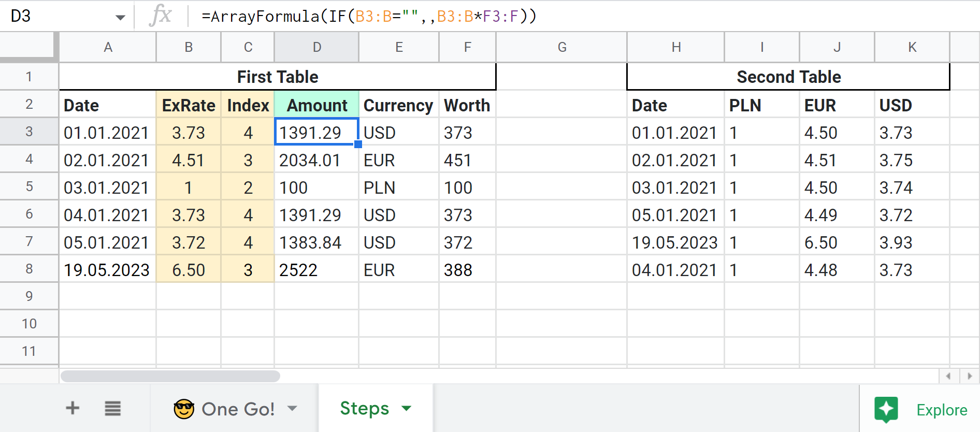Click Second Table USD value 3.75
This screenshot has width=980, height=432.
click(x=912, y=160)
